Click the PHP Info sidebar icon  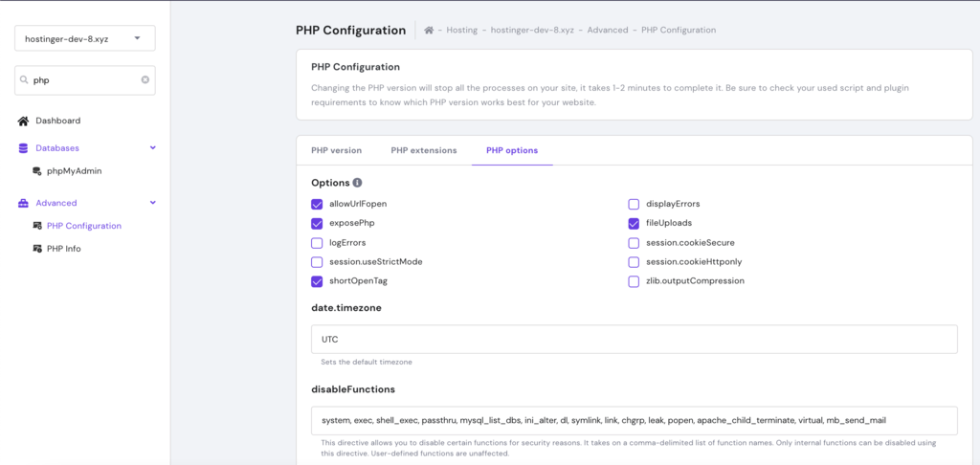37,249
